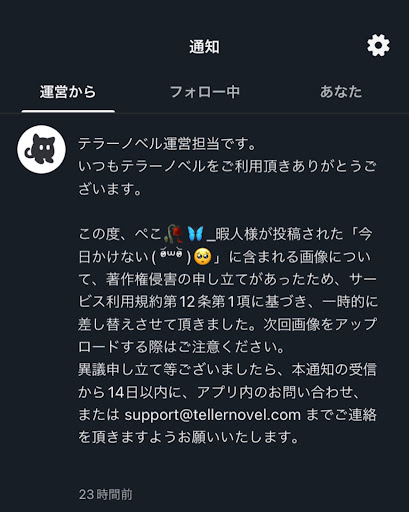Click the blue butterfly emoji
The image size is (409, 512).
click(x=195, y=234)
